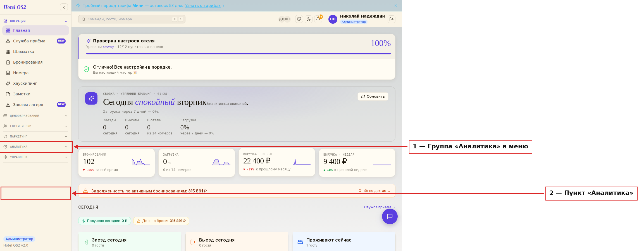This screenshot has height=251, width=644.
Task: Click the Заказы лагеря tent icon
Action: (8, 105)
